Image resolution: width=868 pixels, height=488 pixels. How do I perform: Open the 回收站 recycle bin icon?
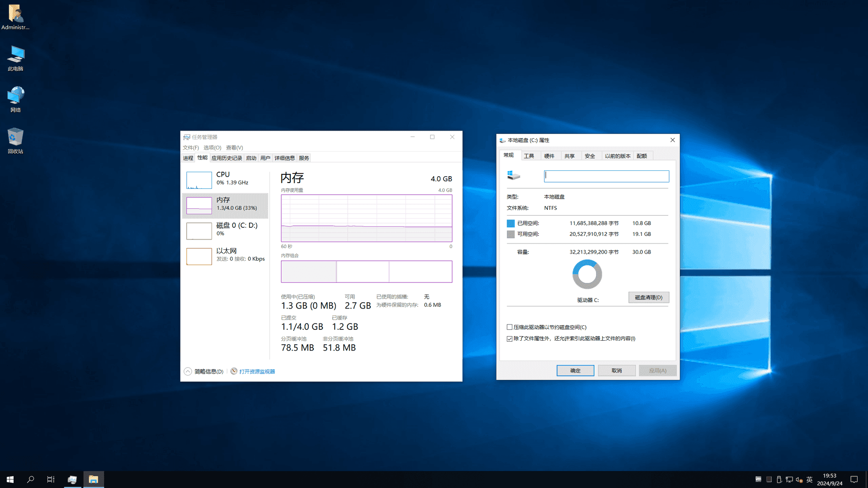pos(15,141)
